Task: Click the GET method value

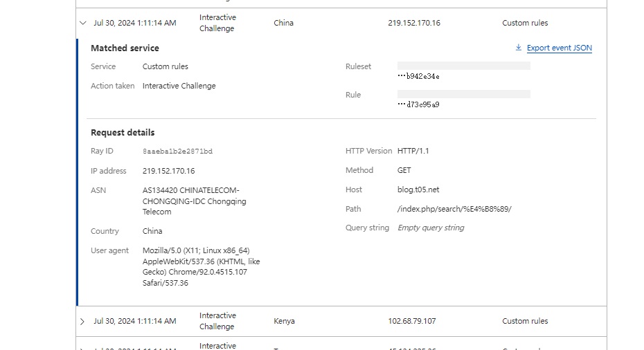Action: coord(404,170)
